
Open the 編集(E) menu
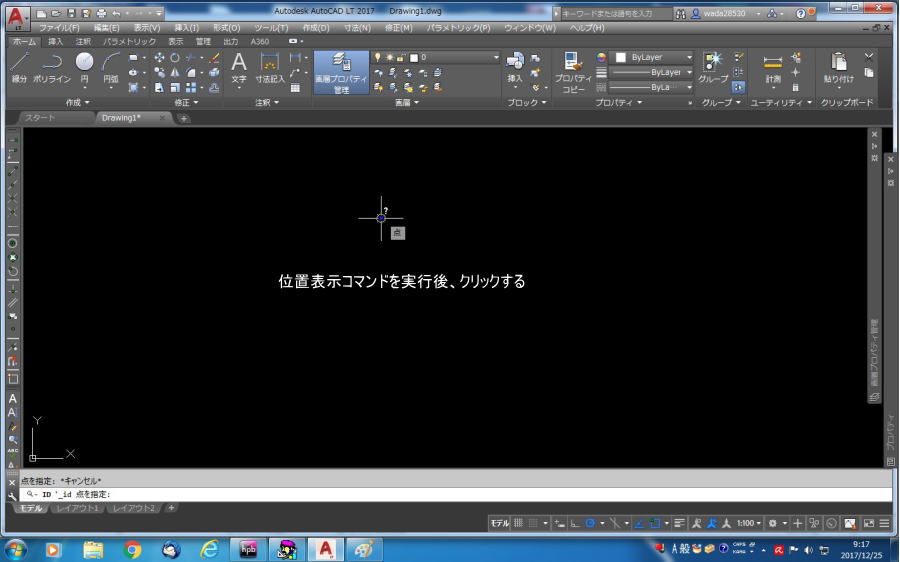tap(106, 28)
